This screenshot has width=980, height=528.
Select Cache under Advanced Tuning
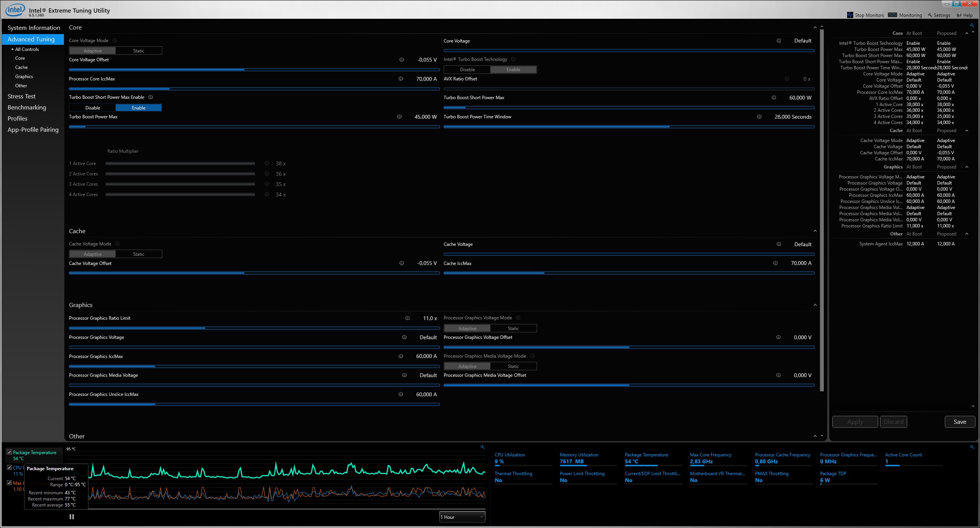[x=21, y=67]
